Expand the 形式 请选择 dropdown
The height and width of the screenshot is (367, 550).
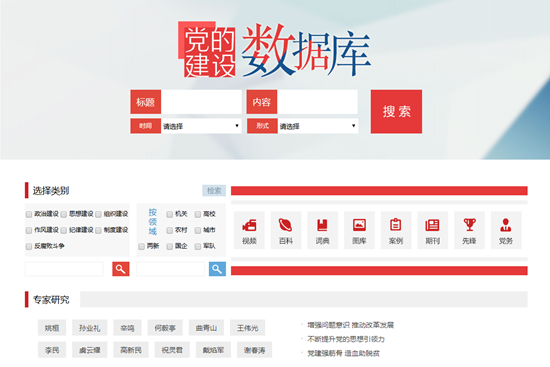pyautogui.click(x=318, y=126)
